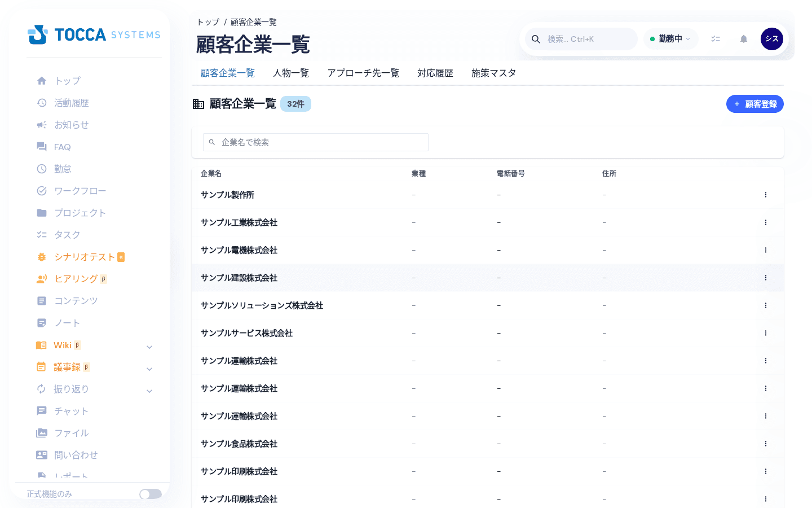Click the 業種 column header

tap(419, 173)
